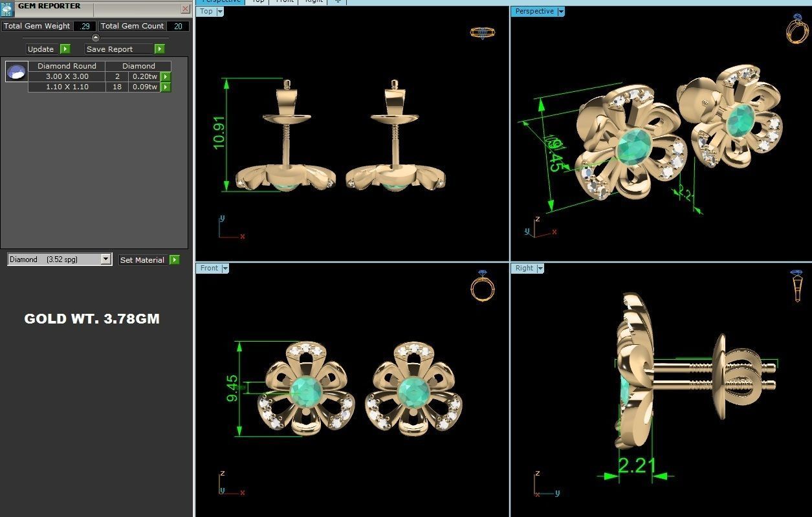
Task: Activate the Right viewport title label
Action: [x=525, y=269]
